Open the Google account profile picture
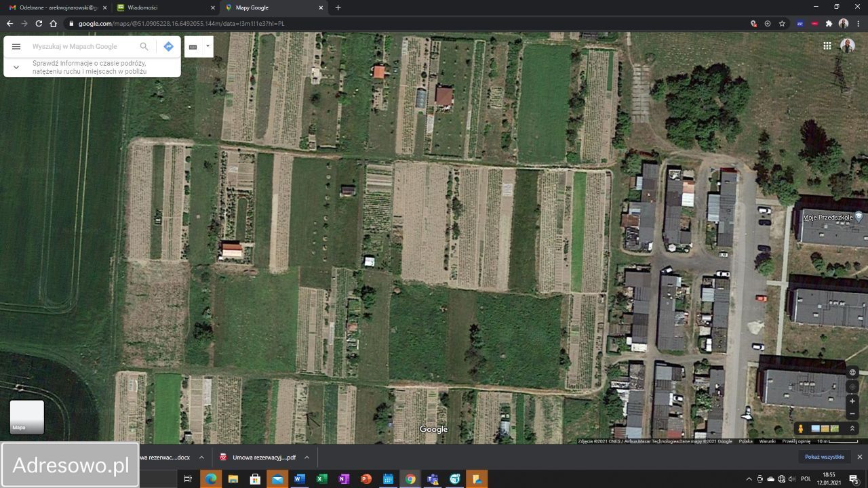Image resolution: width=868 pixels, height=488 pixels. pos(848,46)
